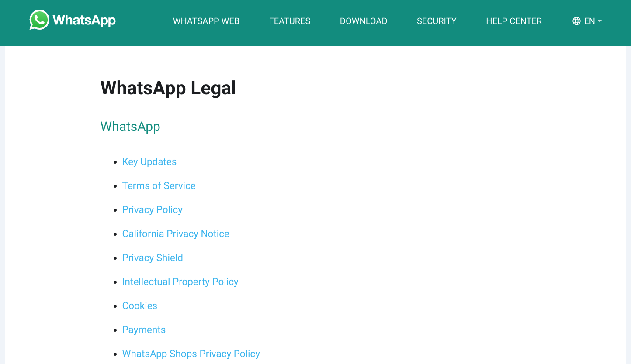This screenshot has width=631, height=364.
Task: Go to the Features menu item
Action: pos(290,21)
